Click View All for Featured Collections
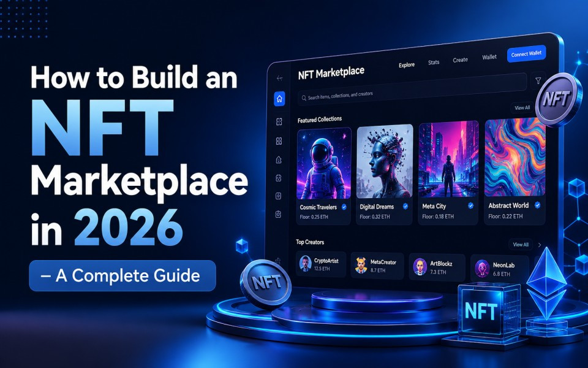Viewport: 588px width, 368px height. point(522,108)
